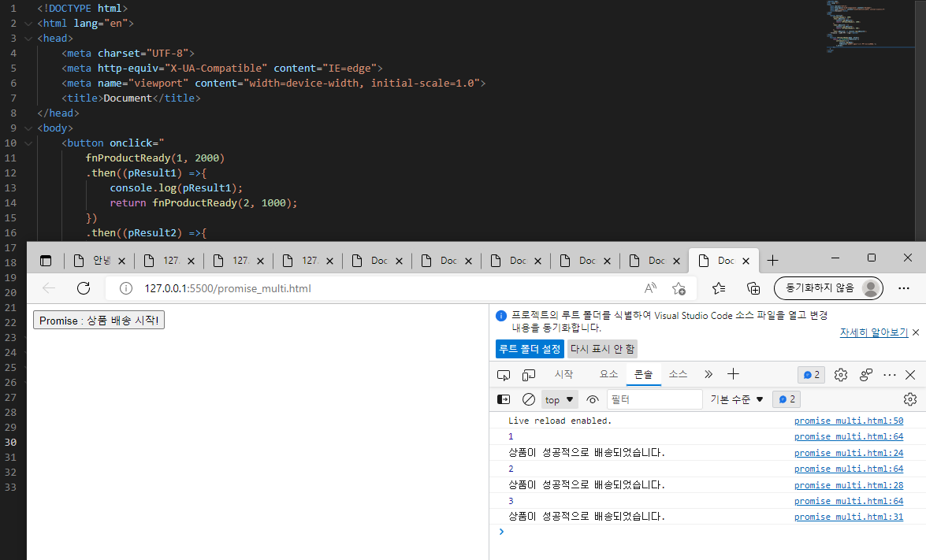Switch to the 요소 DevTools tab

coord(608,374)
